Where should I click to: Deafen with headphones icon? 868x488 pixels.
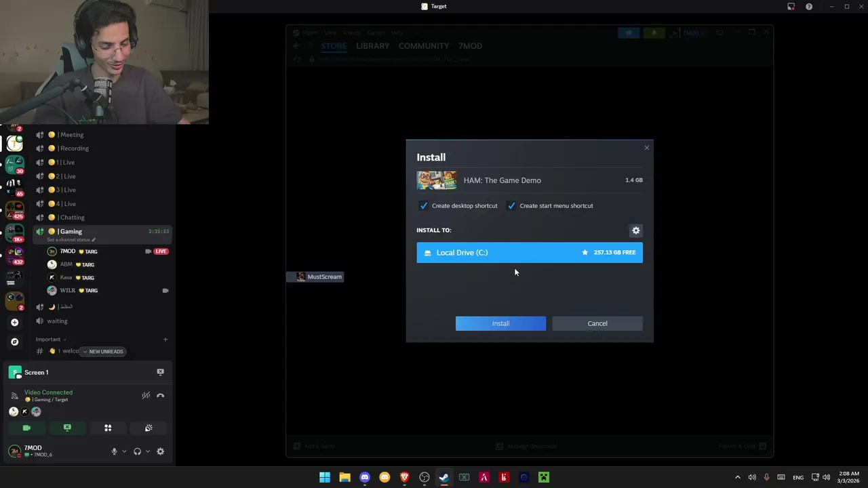click(137, 451)
